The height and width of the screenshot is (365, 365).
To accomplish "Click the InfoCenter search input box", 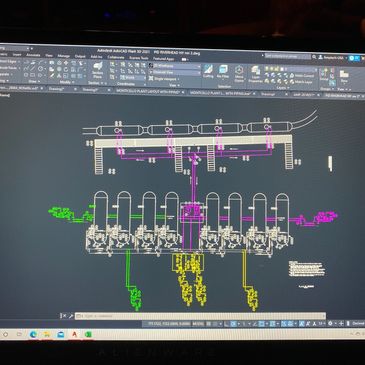I will [x=287, y=56].
